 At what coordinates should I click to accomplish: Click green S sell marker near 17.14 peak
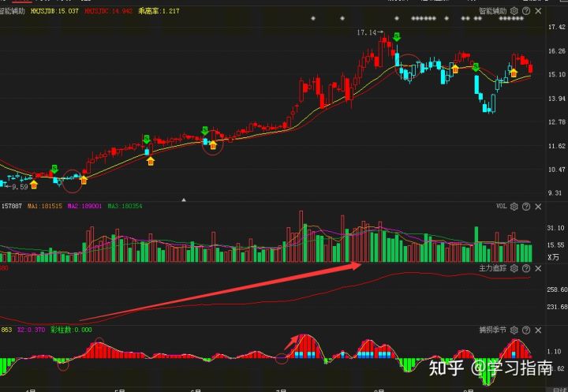click(x=397, y=36)
